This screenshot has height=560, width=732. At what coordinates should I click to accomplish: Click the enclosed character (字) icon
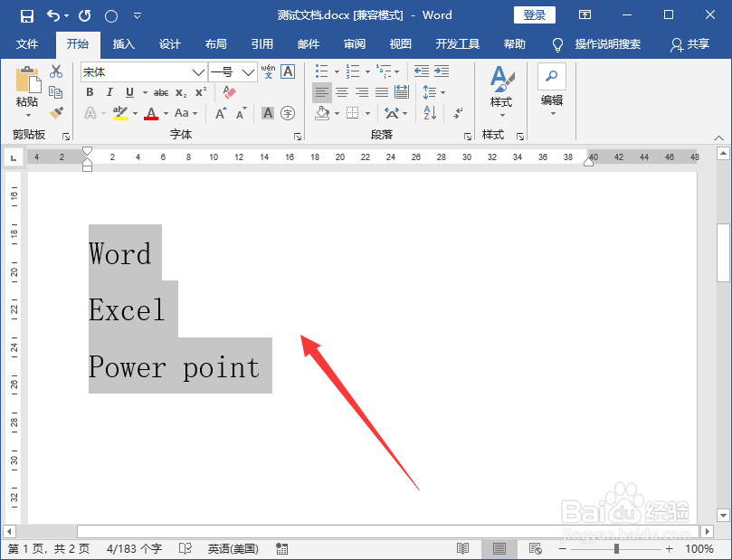[x=288, y=113]
